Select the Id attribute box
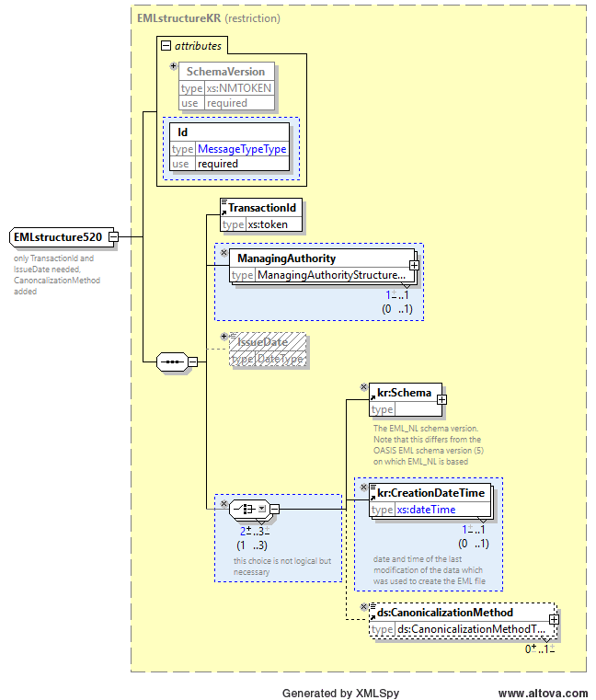596x700 pixels. coord(229,147)
